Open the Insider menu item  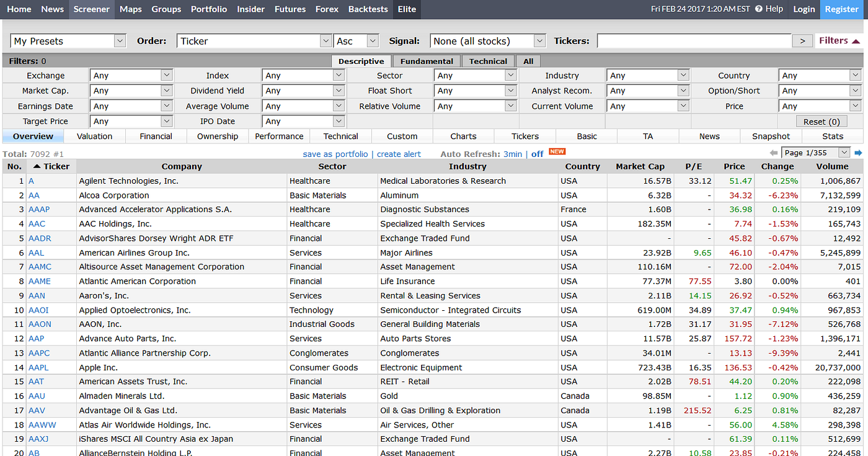coord(250,9)
